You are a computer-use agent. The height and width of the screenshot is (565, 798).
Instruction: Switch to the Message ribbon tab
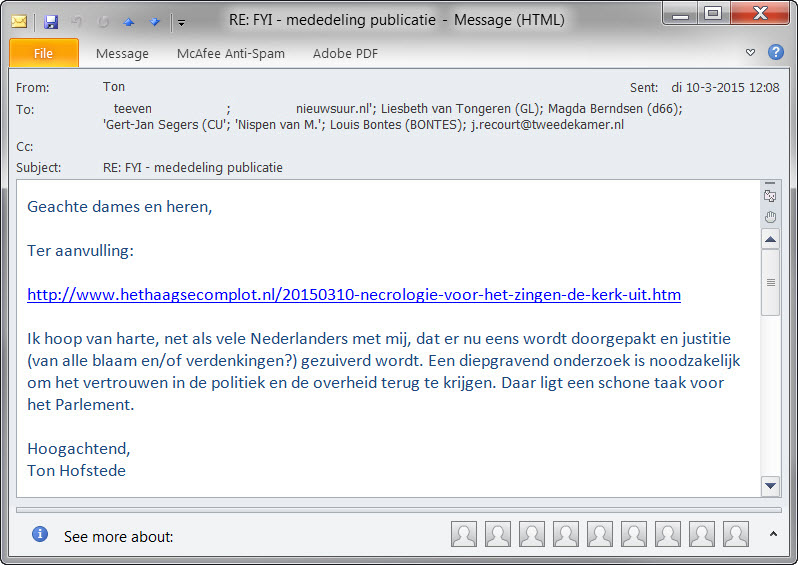[x=122, y=53]
